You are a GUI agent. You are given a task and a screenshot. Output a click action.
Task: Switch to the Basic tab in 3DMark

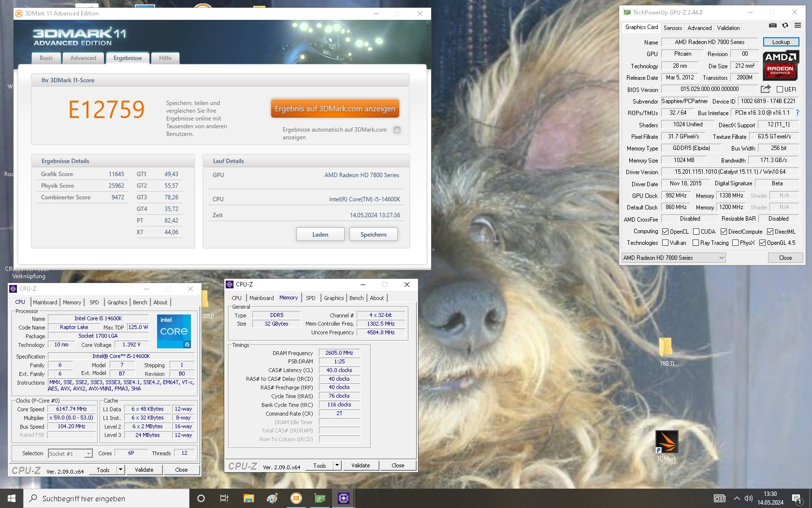[x=46, y=58]
